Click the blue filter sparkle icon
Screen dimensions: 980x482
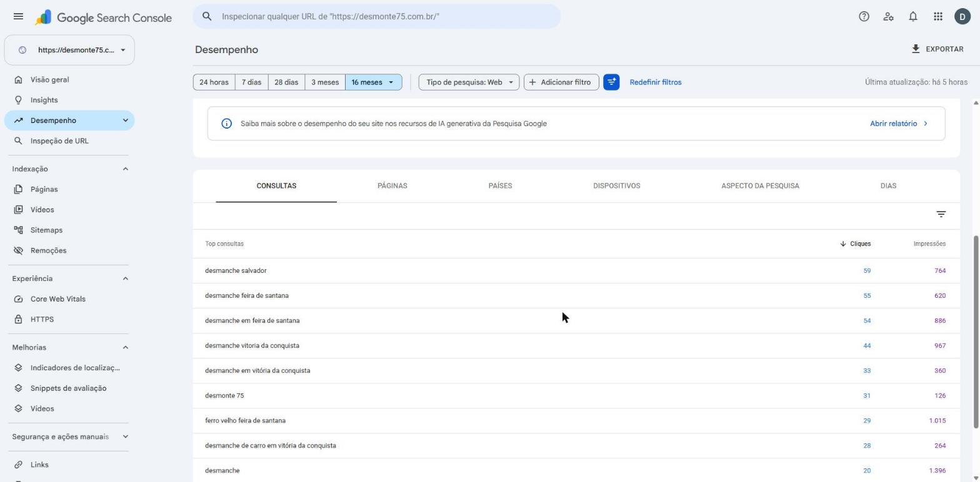click(x=611, y=82)
